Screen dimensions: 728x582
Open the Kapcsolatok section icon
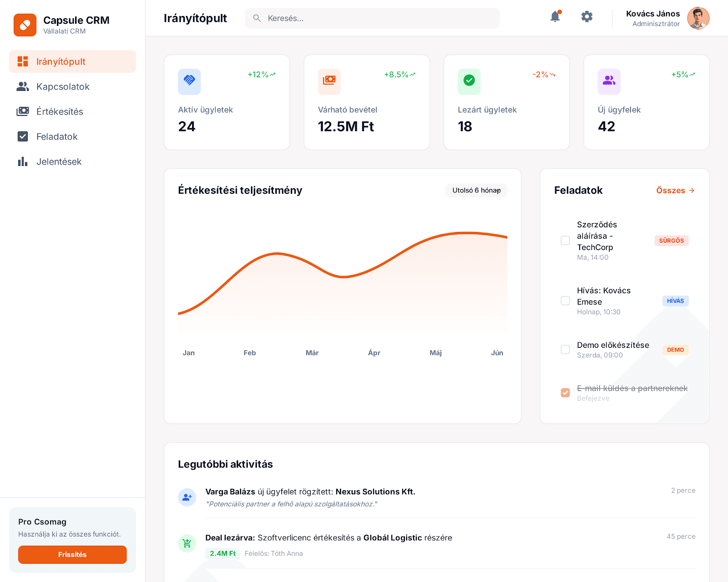tap(22, 86)
